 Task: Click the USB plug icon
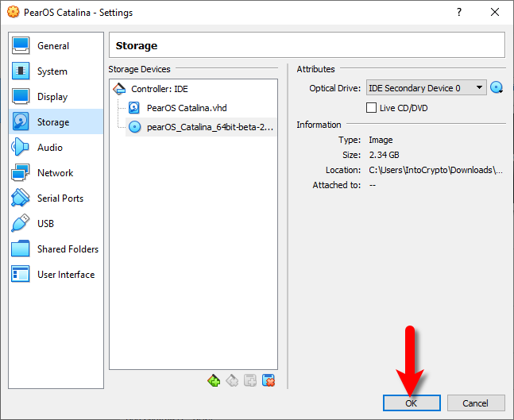pyautogui.click(x=21, y=223)
